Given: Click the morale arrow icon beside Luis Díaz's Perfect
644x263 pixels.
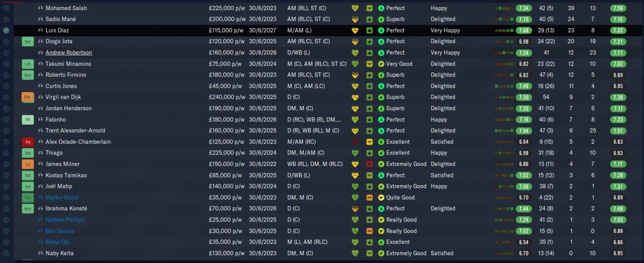Looking at the screenshot, I should (381, 31).
